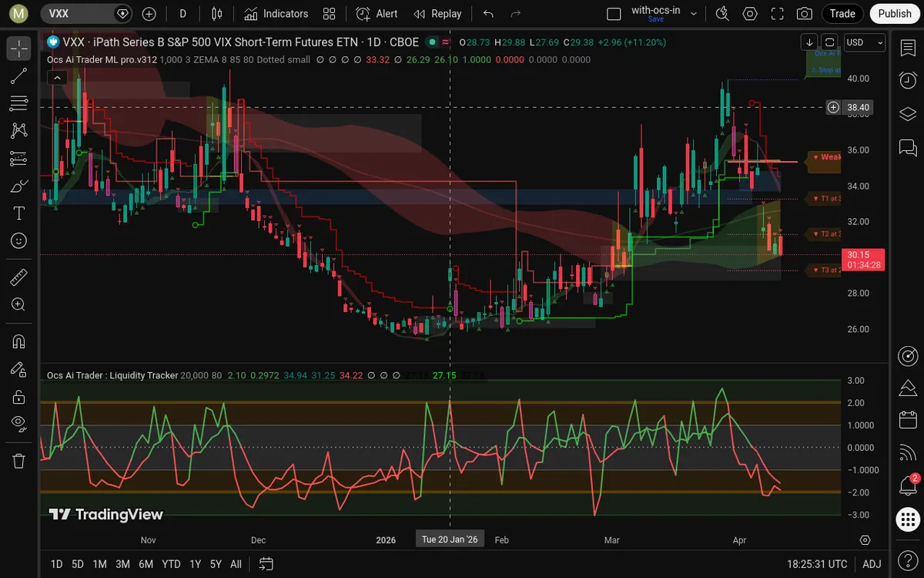
Task: Open the chats panel
Action: click(x=908, y=146)
